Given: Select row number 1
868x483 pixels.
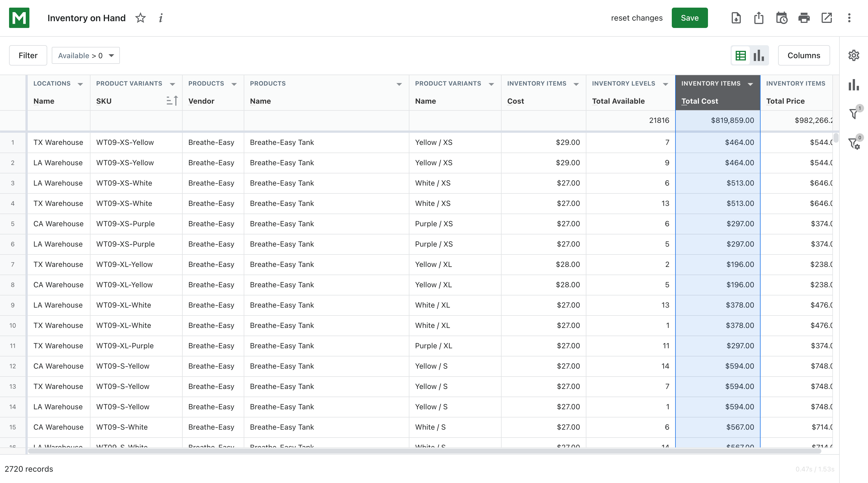Looking at the screenshot, I should (13, 142).
